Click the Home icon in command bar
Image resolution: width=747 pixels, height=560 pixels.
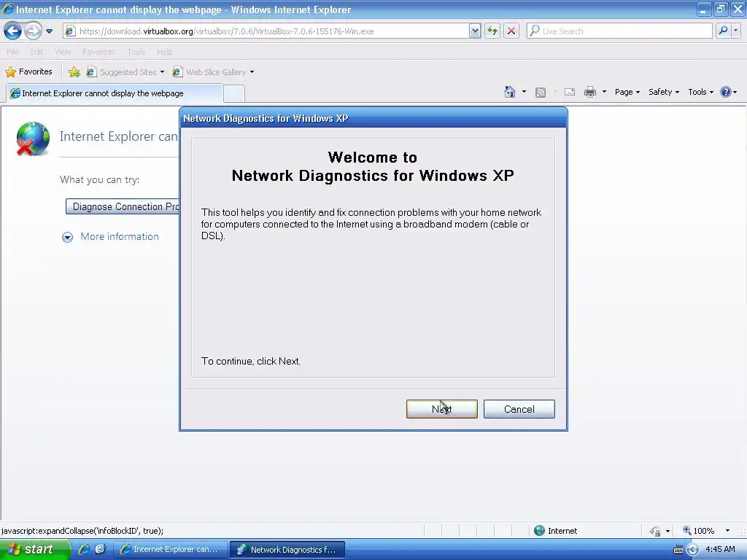pyautogui.click(x=510, y=92)
